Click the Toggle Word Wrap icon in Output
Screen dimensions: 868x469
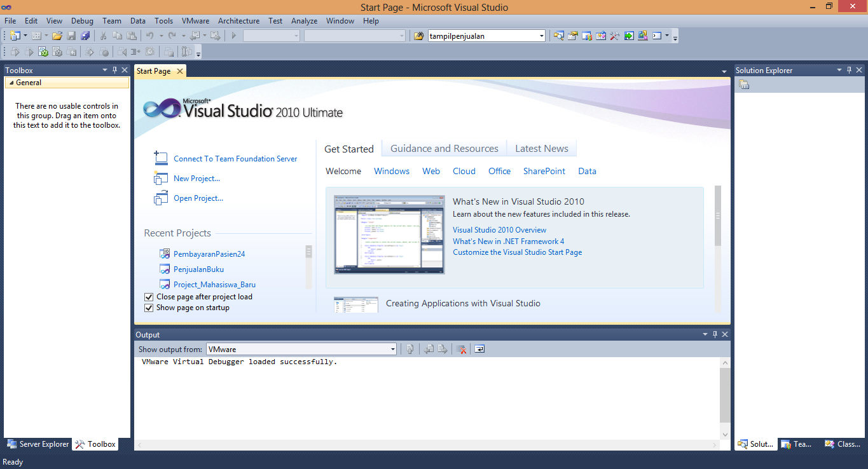[479, 349]
